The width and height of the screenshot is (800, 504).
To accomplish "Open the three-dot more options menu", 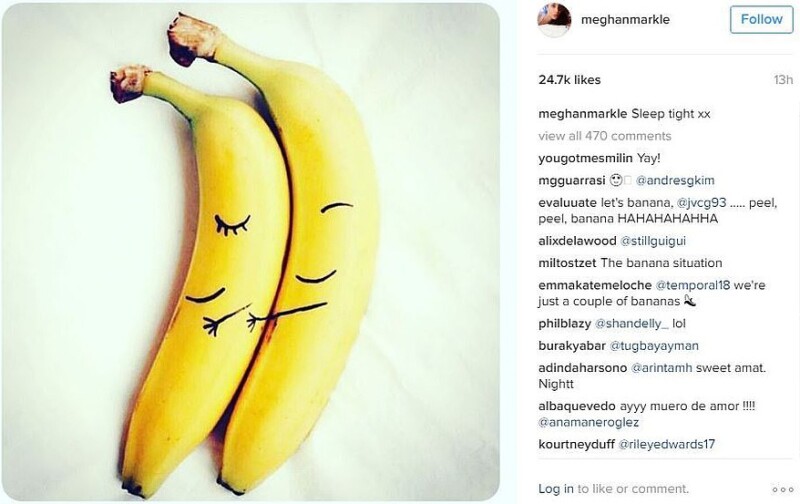I will 783,490.
